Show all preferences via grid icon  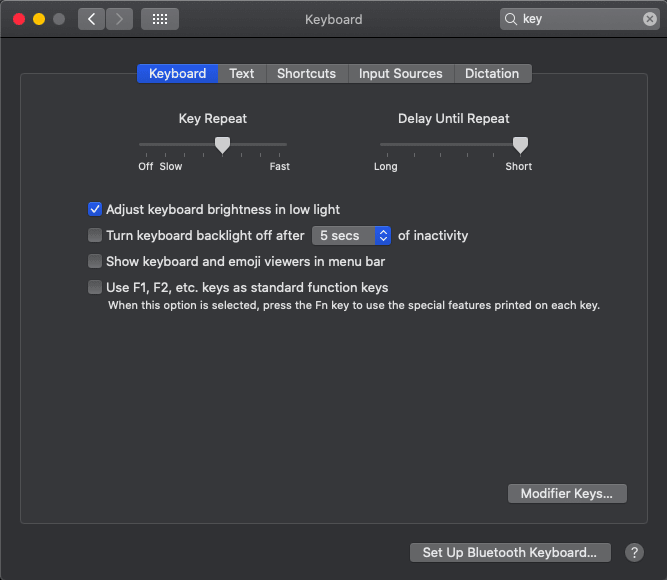pyautogui.click(x=160, y=19)
